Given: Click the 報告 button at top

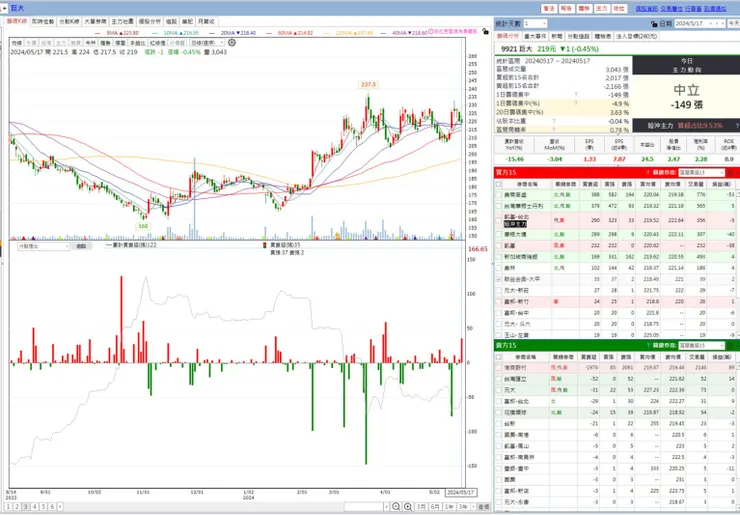Looking at the screenshot, I should pyautogui.click(x=566, y=8).
